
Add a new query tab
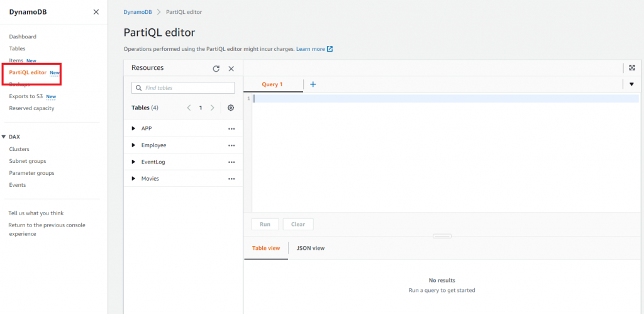(x=313, y=84)
